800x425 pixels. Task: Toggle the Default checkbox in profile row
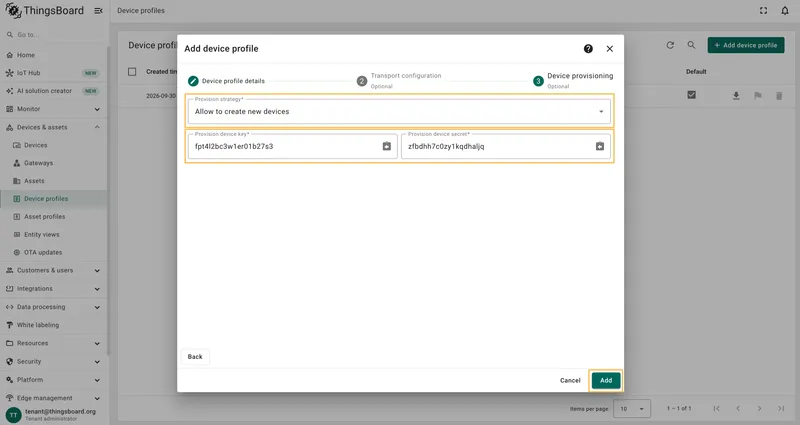[691, 95]
